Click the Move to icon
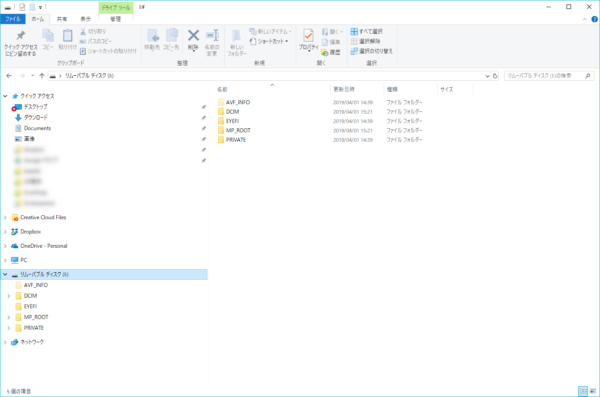The image size is (600, 397). click(x=152, y=36)
